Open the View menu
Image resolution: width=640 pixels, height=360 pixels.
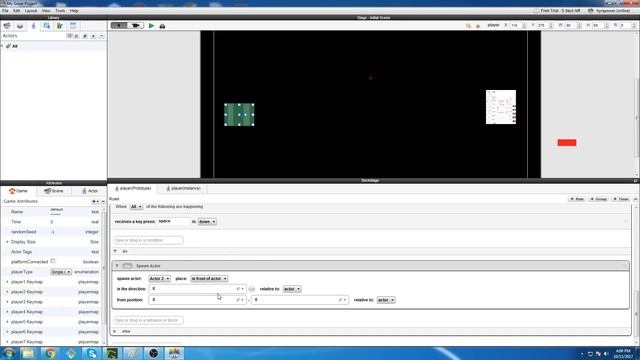pos(46,11)
